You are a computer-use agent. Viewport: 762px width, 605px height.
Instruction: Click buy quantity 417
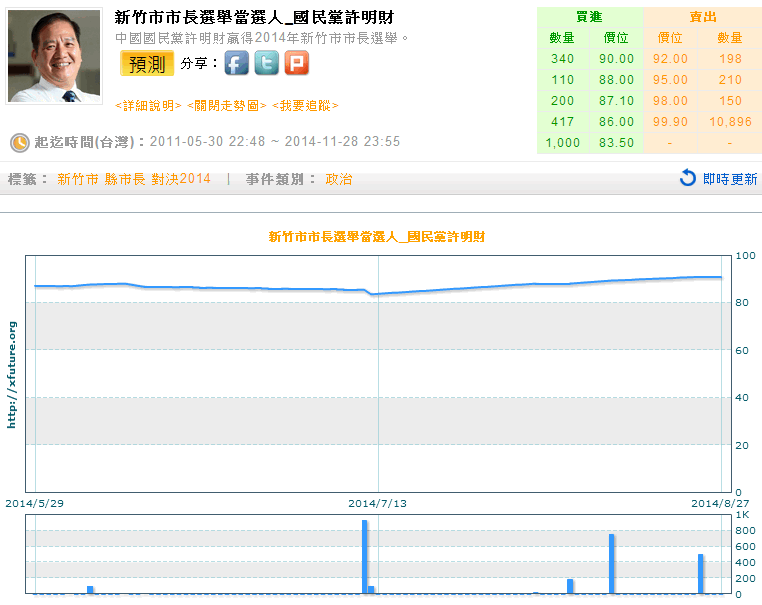562,121
